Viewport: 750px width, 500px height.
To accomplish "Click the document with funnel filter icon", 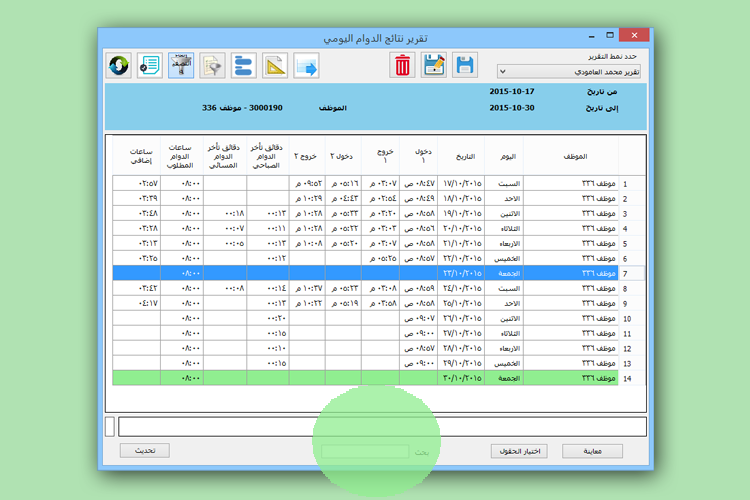I will [212, 65].
